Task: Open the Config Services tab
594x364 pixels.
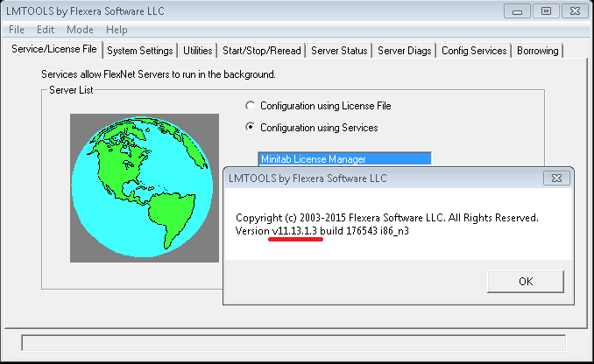Action: 474,51
